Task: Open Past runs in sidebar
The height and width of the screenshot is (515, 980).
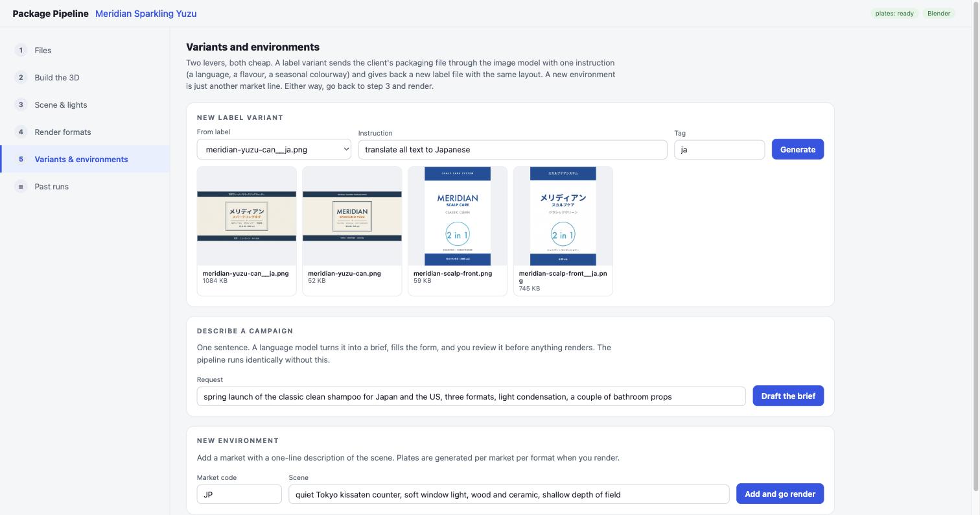Action: tap(85, 186)
